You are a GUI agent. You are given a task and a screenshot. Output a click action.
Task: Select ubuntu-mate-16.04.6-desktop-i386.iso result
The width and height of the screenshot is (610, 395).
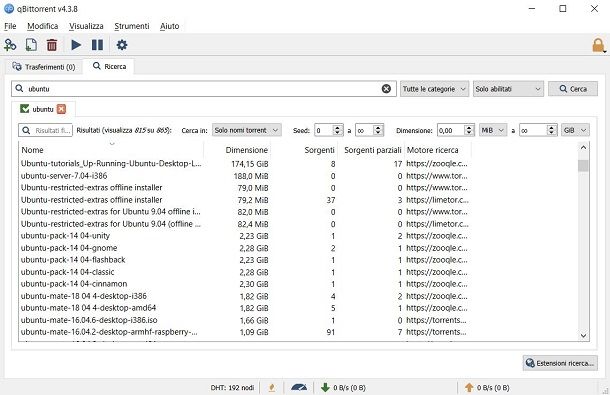[x=245, y=320]
